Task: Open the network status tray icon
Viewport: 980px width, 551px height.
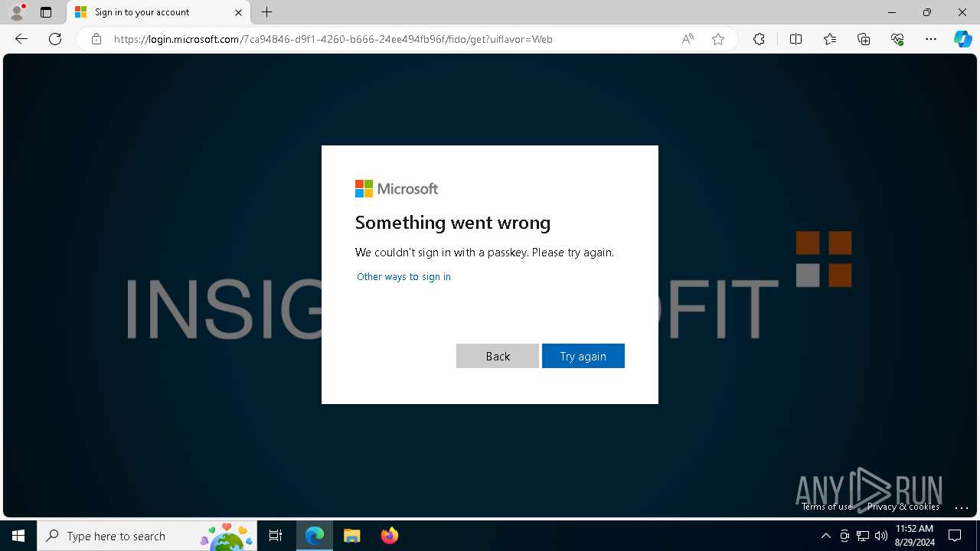Action: [863, 536]
